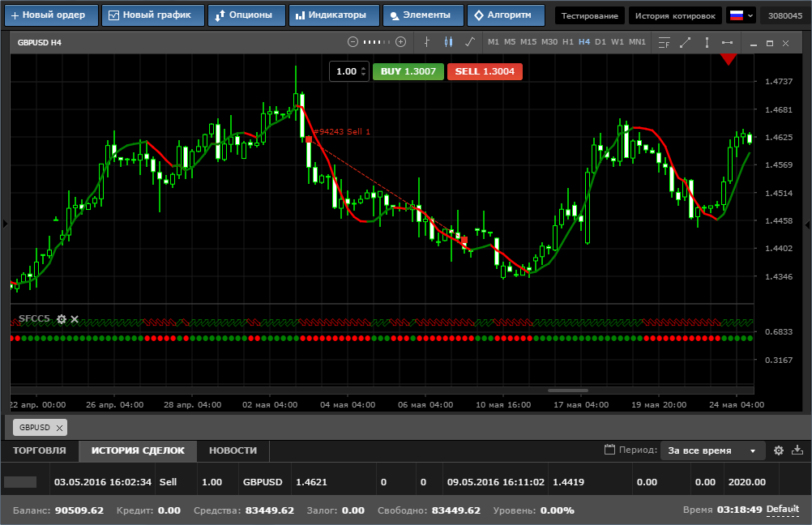This screenshot has height=525, width=812.
Task: Set timeframe to D1
Action: tap(600, 42)
